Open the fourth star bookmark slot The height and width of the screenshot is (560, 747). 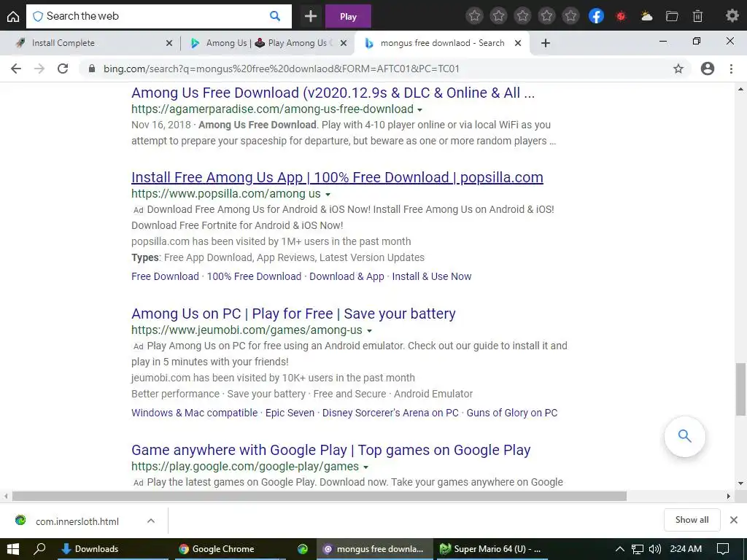[x=547, y=16]
